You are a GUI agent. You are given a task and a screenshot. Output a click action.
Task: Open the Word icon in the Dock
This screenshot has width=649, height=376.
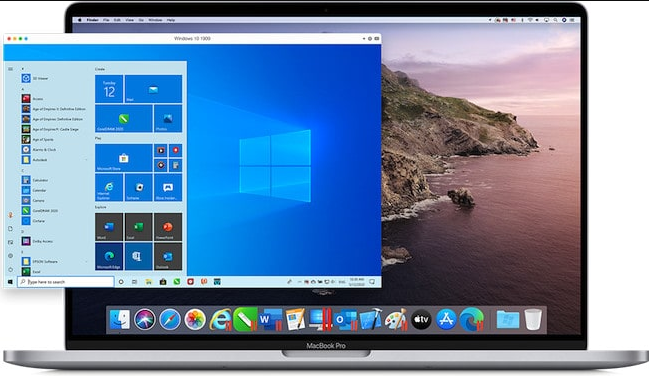click(271, 320)
